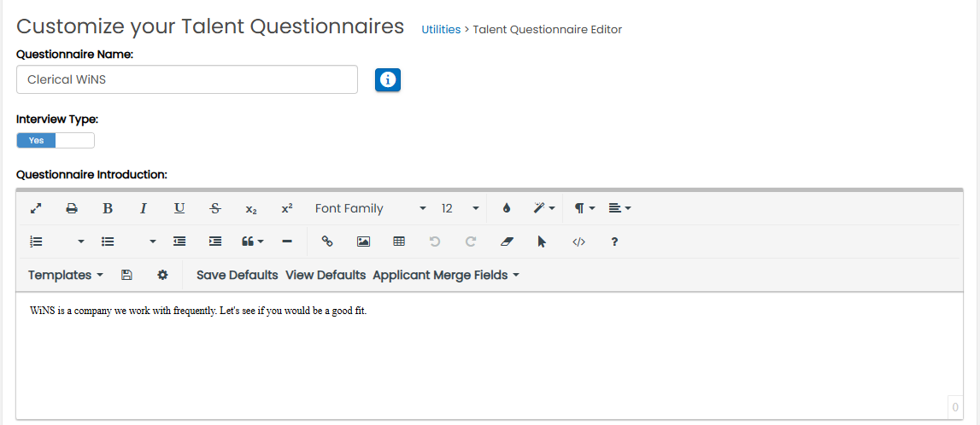The height and width of the screenshot is (425, 980).
Task: Insert a table
Action: click(x=399, y=242)
